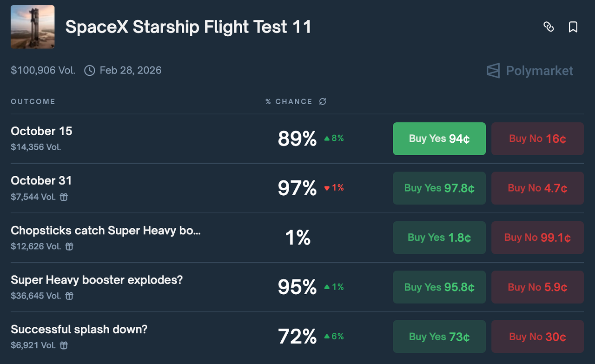Buy Yes 97.8¢ for October 31
This screenshot has height=364, width=595.
(439, 188)
